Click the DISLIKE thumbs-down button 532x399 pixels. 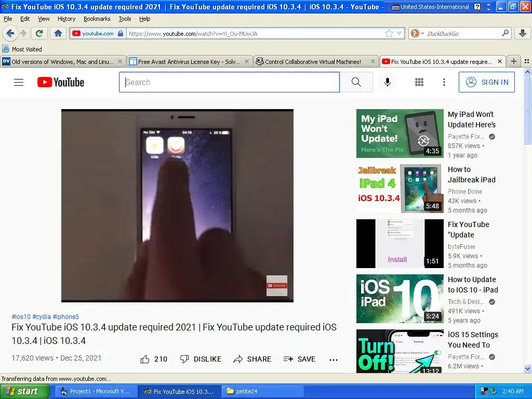pyautogui.click(x=201, y=359)
